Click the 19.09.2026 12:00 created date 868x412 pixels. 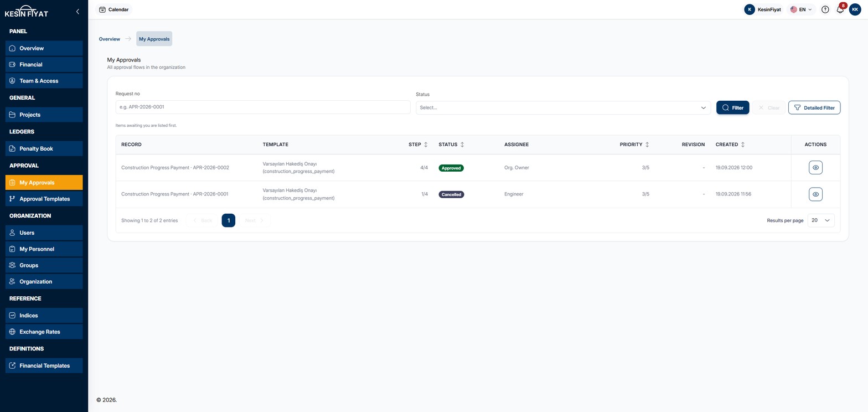click(x=734, y=167)
